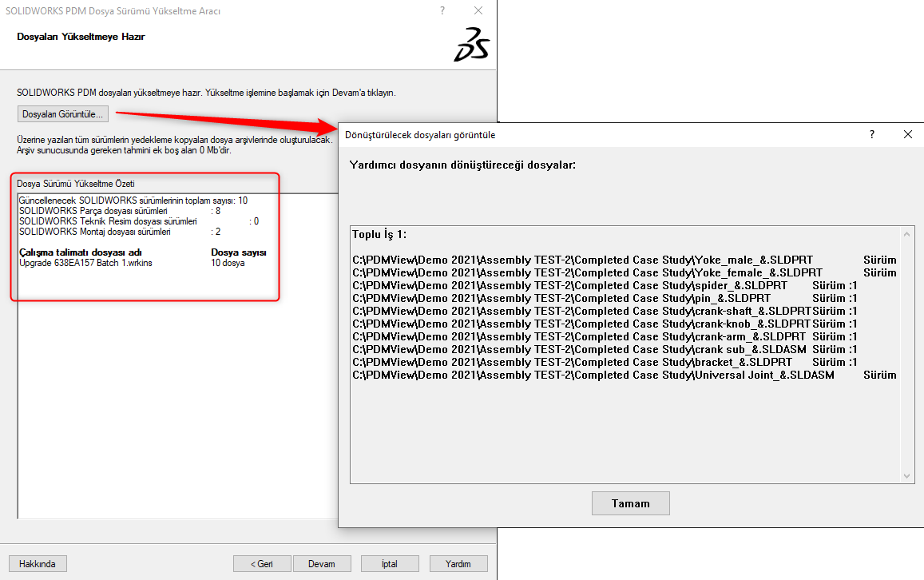The image size is (924, 580).
Task: Select the crank-shaft_&.SLDPRT file line
Action: 605,312
